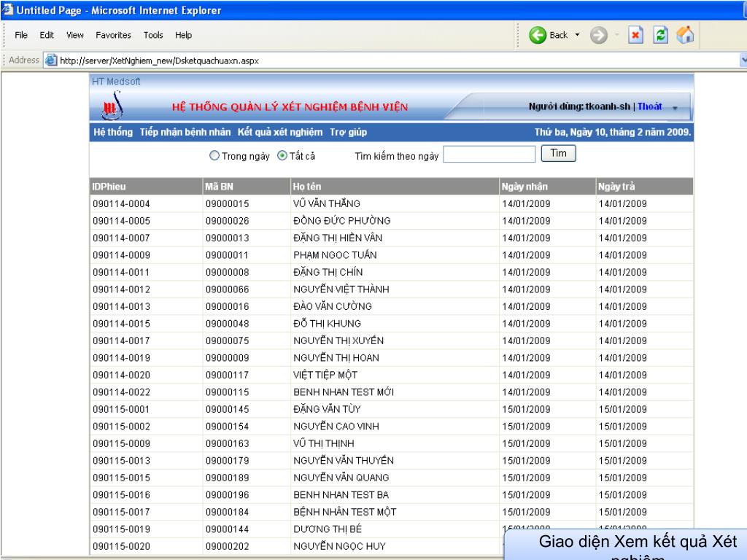Select ticket ID 090114-0007
The image size is (747, 560).
pos(122,238)
